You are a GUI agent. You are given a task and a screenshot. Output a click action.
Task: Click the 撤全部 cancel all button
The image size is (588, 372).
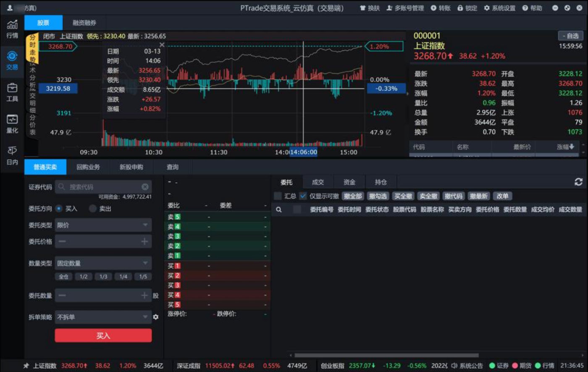point(353,196)
